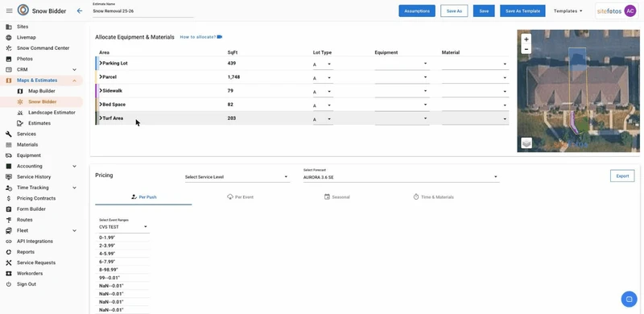Click the Sign Out power icon
Screen dimensions: 644x314
point(9,284)
